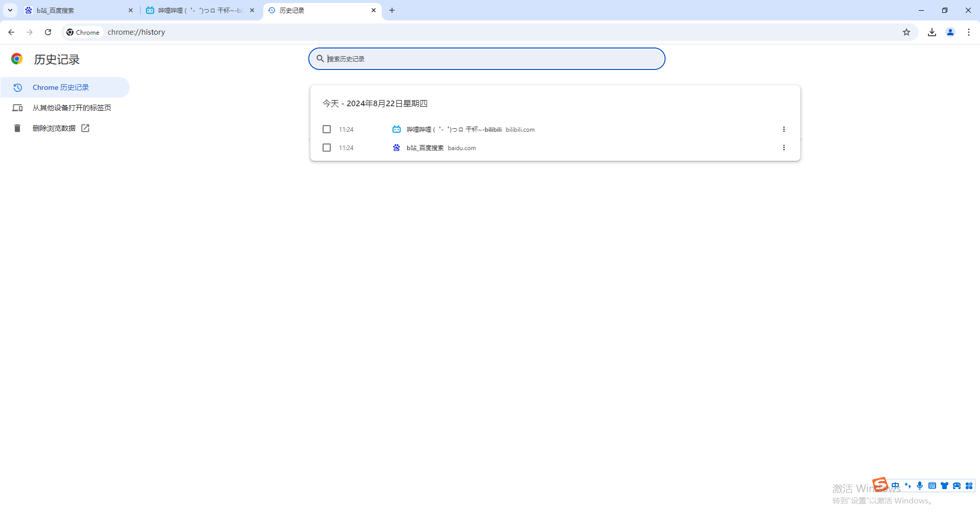Focus the 搜索历史记录 search field
The width and height of the screenshot is (980, 531).
coord(486,59)
